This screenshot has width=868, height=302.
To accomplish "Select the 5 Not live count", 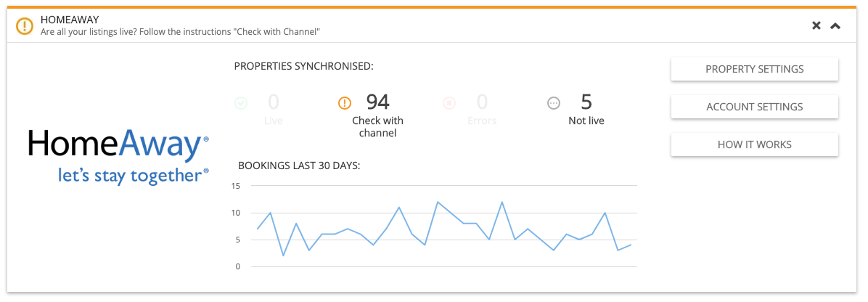I will point(586,102).
